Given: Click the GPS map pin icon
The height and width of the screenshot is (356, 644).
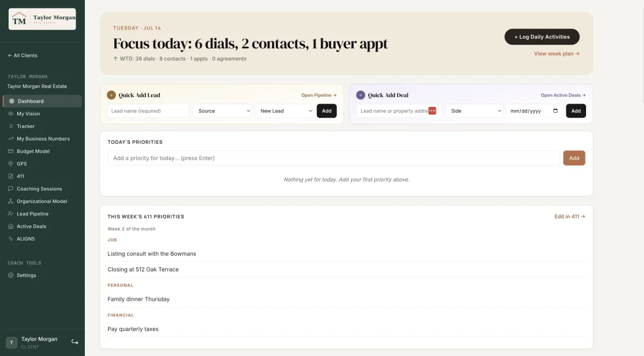Looking at the screenshot, I should pos(11,164).
